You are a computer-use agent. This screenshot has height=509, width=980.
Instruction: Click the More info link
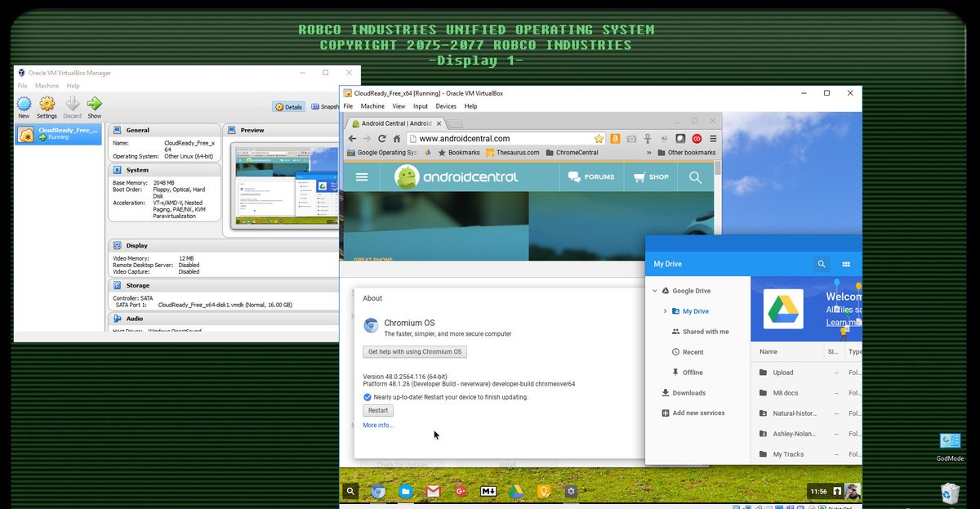pos(378,426)
